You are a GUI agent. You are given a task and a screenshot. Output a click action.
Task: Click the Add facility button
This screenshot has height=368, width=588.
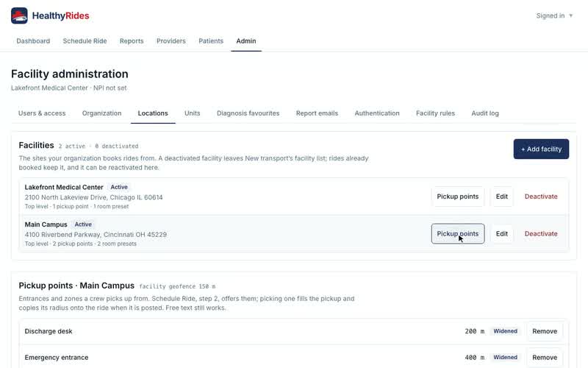tap(541, 149)
